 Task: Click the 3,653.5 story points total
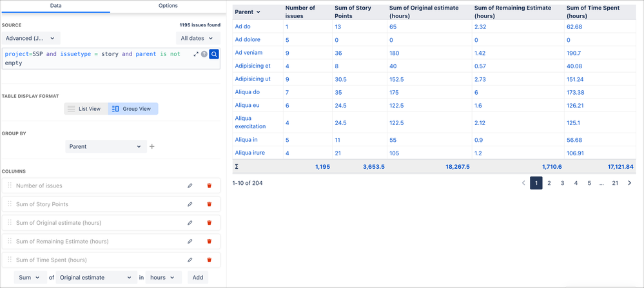[374, 167]
